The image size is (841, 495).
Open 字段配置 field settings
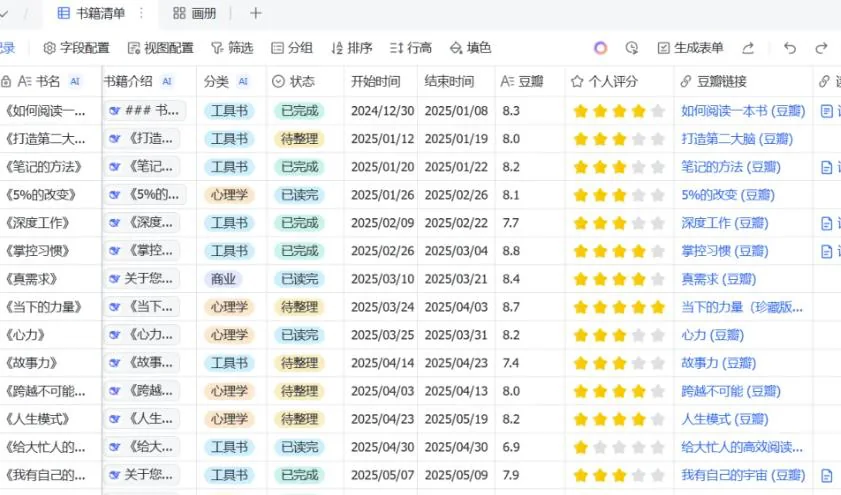[76, 48]
